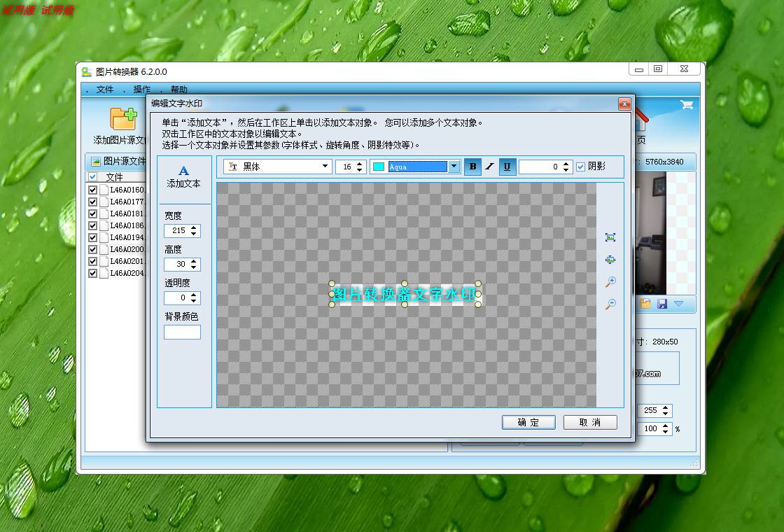
Task: Select the 图片转换器文字水印 text object
Action: click(405, 294)
